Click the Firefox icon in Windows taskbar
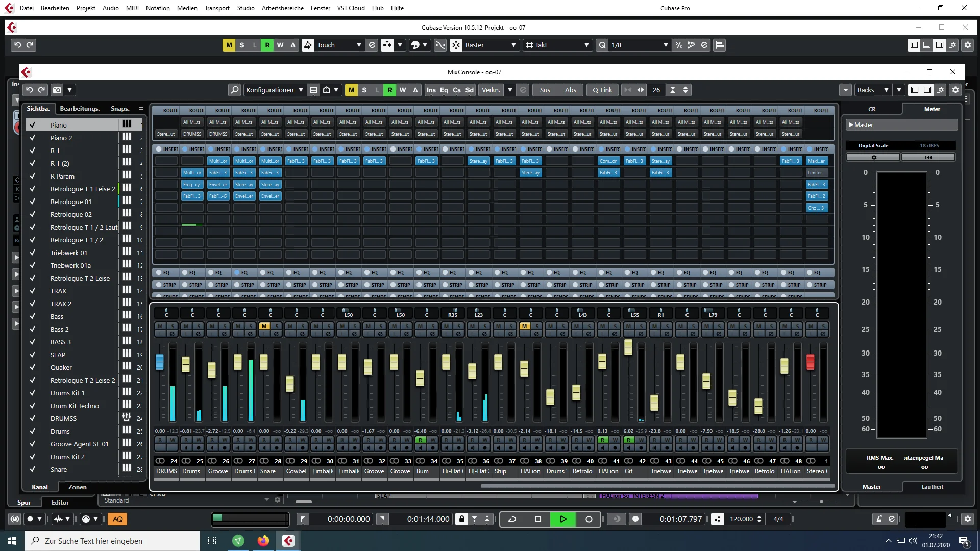980x551 pixels. tap(263, 541)
